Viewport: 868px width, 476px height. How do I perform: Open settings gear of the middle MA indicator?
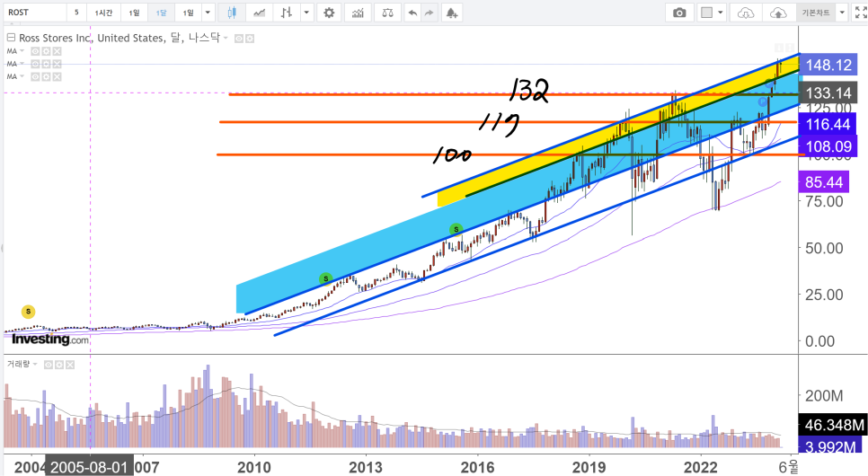[46, 64]
